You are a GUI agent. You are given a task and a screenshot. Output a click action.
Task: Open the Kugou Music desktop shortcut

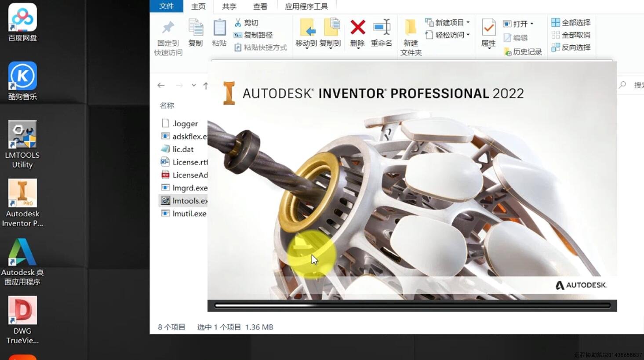[22, 81]
